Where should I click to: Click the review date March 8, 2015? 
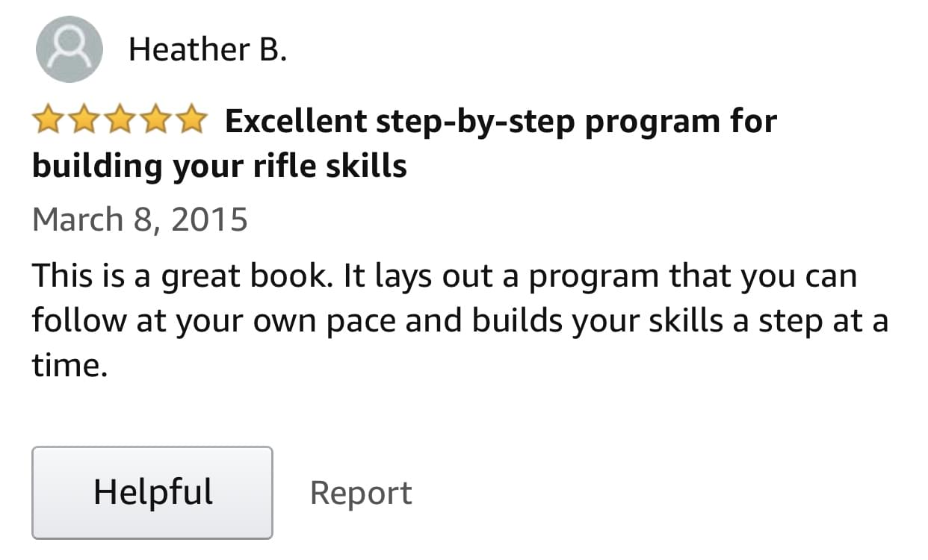tap(140, 220)
